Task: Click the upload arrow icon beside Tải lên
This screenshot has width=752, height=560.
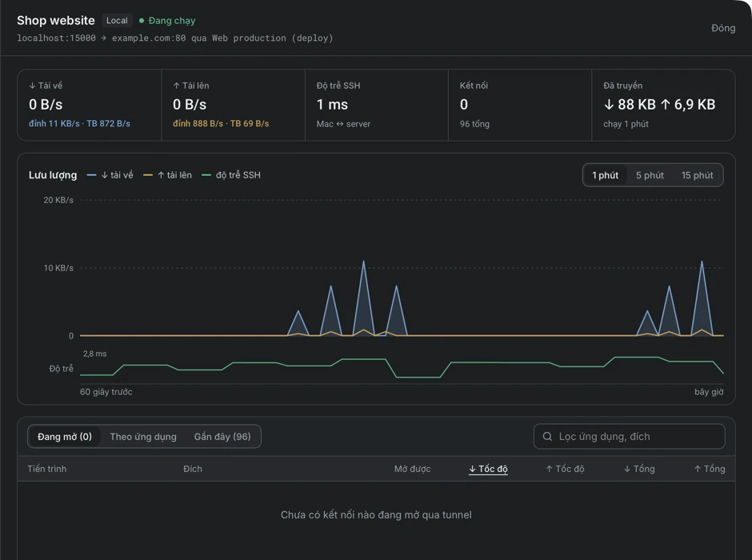Action: (176, 86)
